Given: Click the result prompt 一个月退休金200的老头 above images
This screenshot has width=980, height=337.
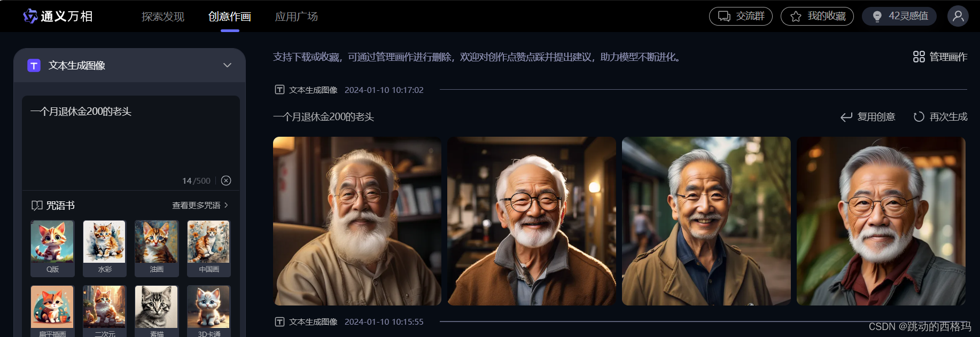Looking at the screenshot, I should tap(323, 116).
